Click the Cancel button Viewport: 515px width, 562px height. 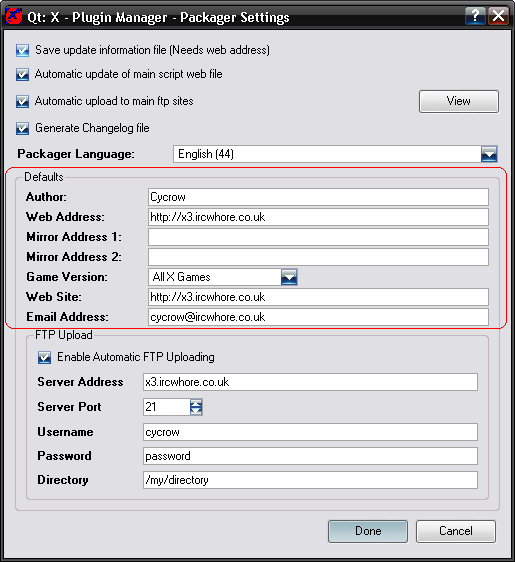[456, 531]
